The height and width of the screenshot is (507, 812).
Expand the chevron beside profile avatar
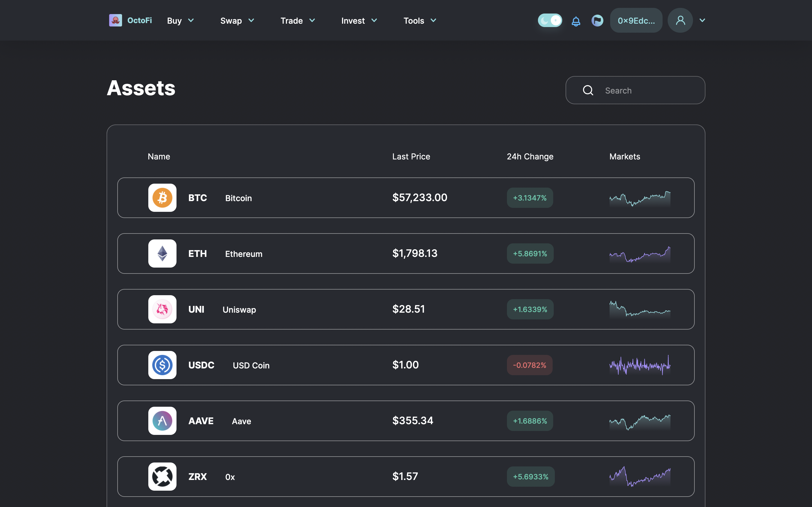click(x=702, y=21)
